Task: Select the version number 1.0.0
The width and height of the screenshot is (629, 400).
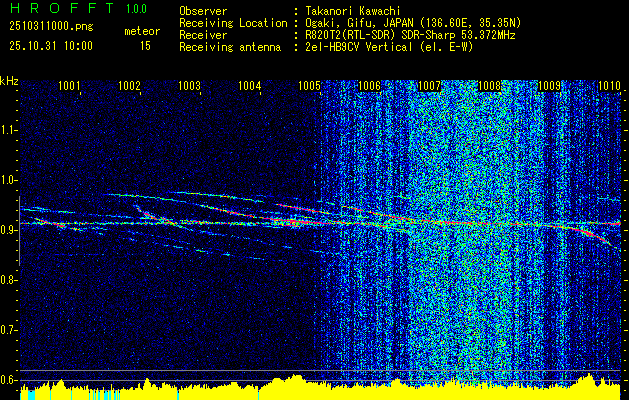Action: (136, 9)
